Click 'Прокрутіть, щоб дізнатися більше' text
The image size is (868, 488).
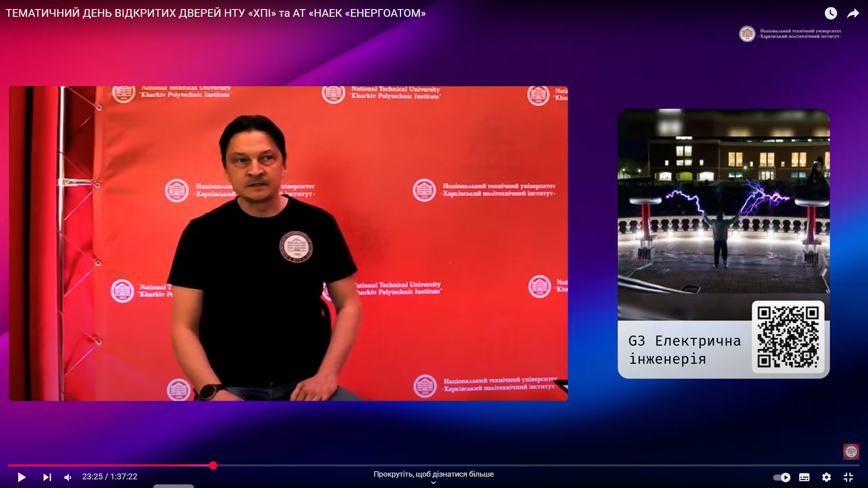pyautogui.click(x=433, y=474)
